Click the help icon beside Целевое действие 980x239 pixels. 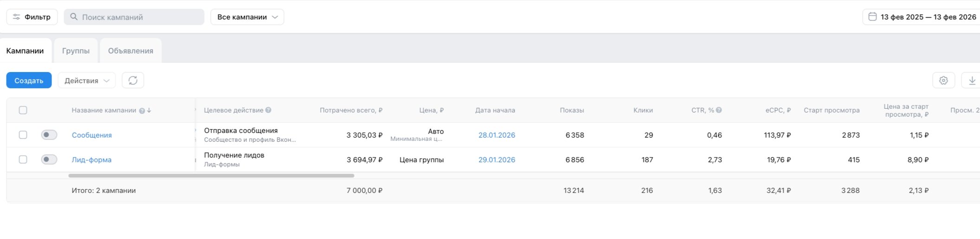click(x=268, y=110)
